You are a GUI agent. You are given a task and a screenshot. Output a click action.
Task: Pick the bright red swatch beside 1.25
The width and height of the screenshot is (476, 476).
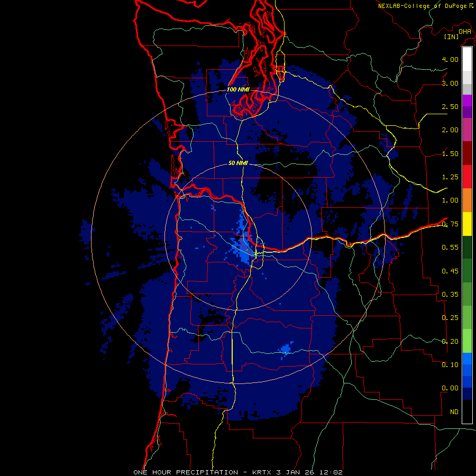467,177
